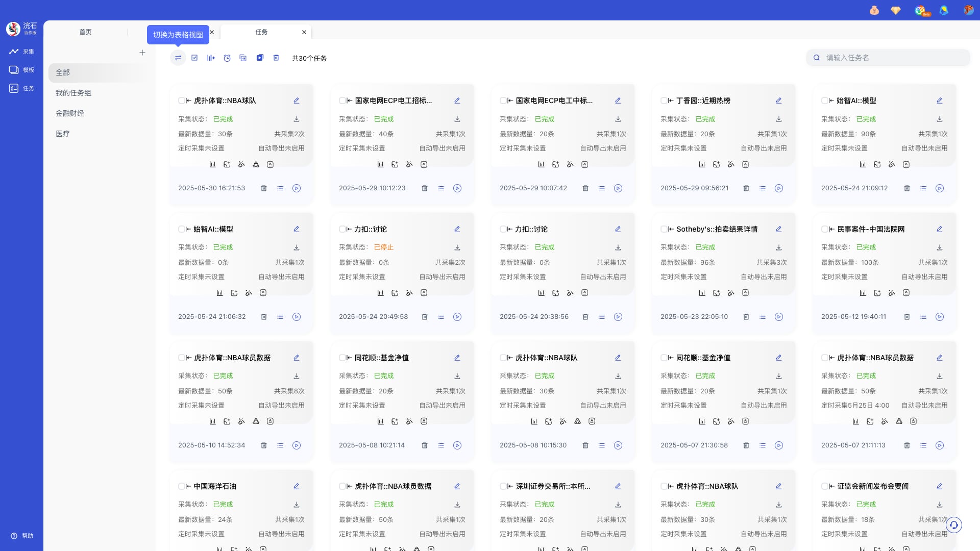Click the 已停止 status text
The image size is (980, 551).
coord(384,247)
